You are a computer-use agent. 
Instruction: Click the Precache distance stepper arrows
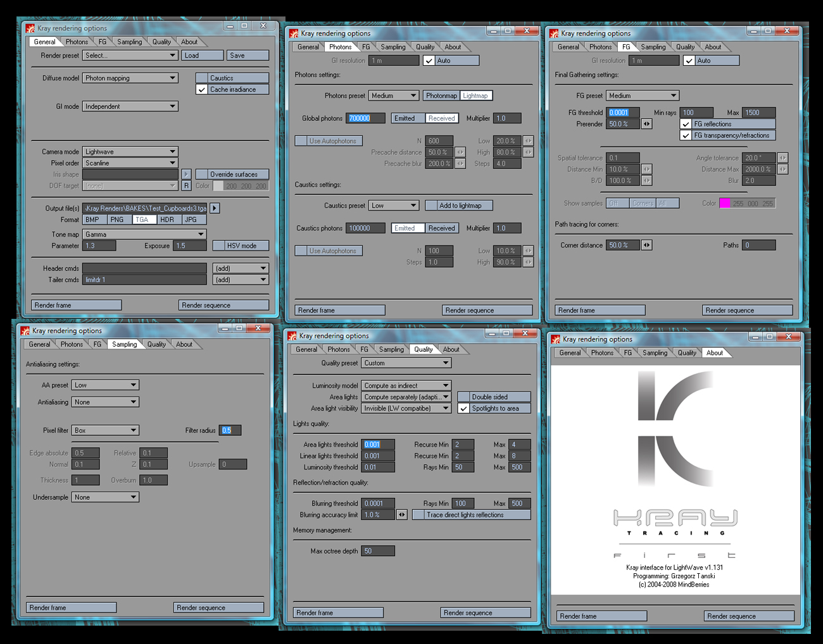[460, 152]
